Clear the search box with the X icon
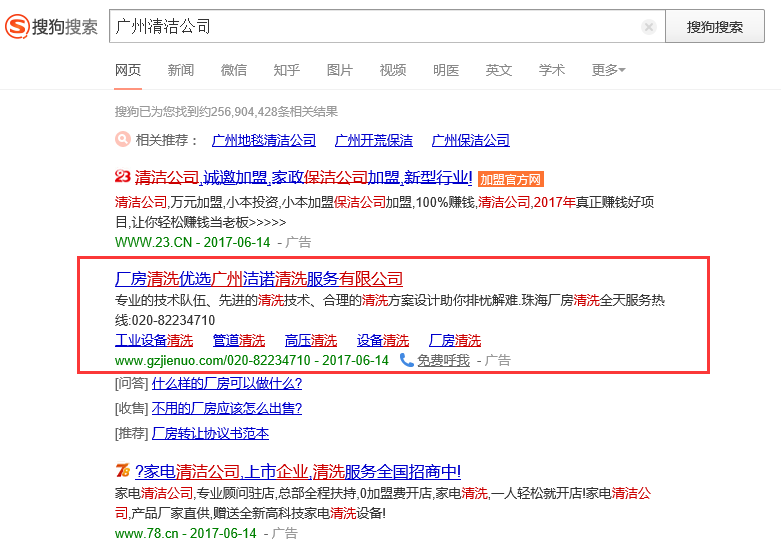The image size is (781, 556). (x=649, y=27)
